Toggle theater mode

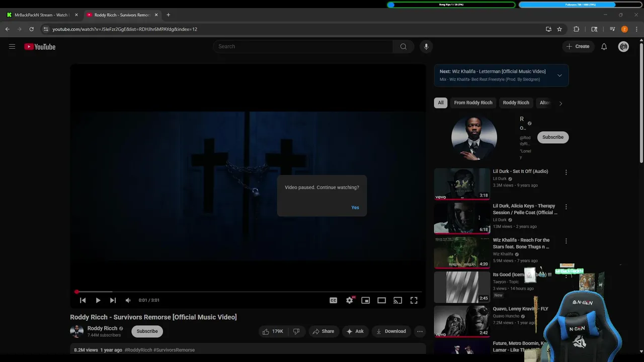point(382,300)
